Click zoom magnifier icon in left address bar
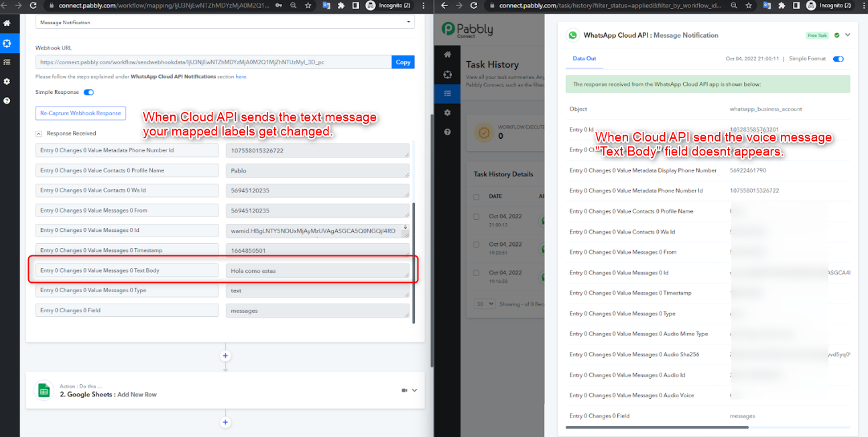This screenshot has height=437, width=868. (x=293, y=5)
